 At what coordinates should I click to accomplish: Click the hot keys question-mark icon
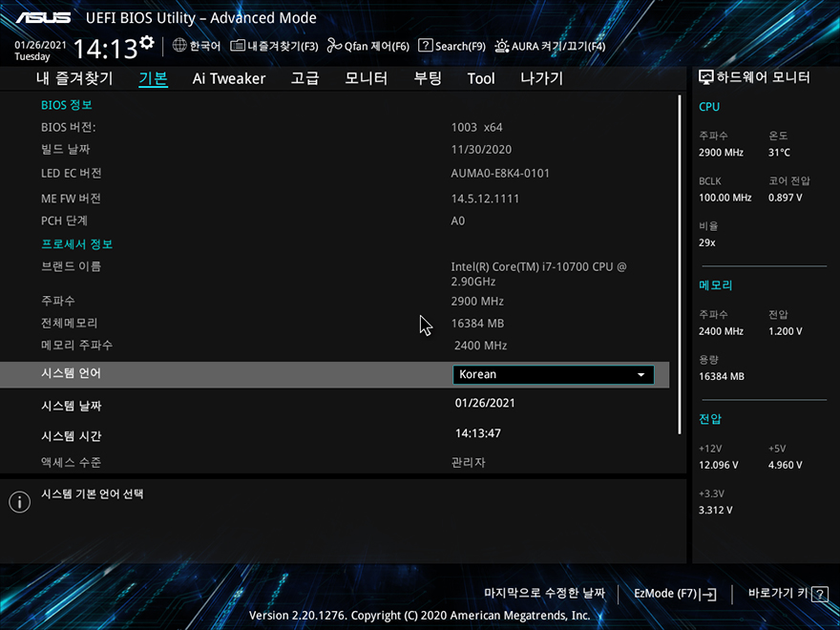[x=820, y=594]
